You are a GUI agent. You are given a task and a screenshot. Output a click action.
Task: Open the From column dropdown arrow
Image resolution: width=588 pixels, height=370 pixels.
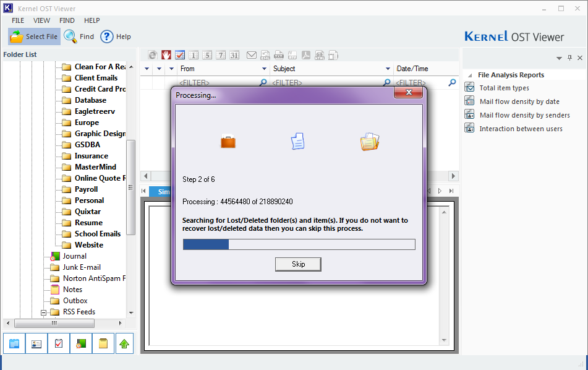(264, 69)
